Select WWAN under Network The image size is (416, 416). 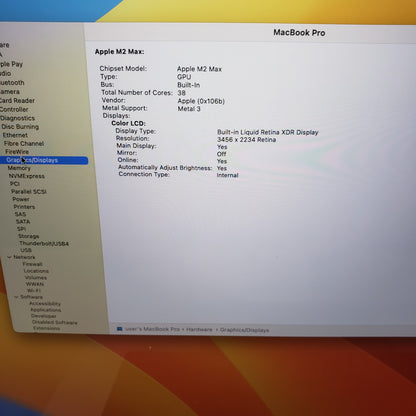35,284
